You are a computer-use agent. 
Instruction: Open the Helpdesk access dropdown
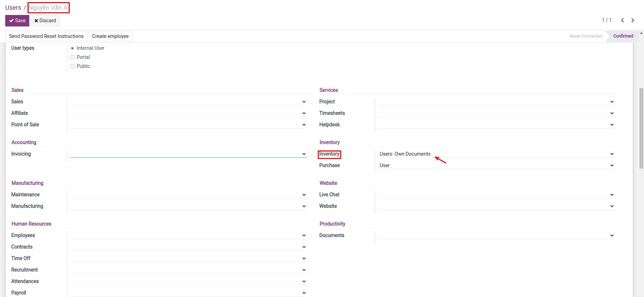[496, 125]
